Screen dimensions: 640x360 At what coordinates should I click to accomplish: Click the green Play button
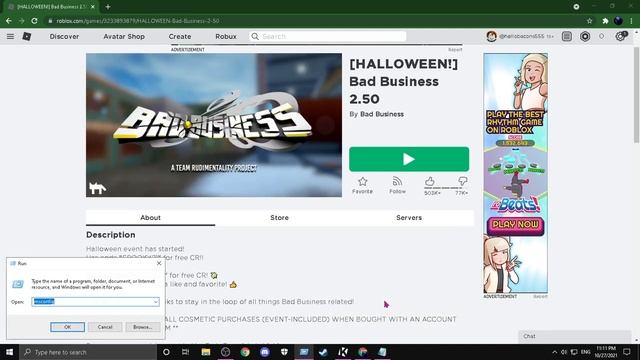[409, 159]
